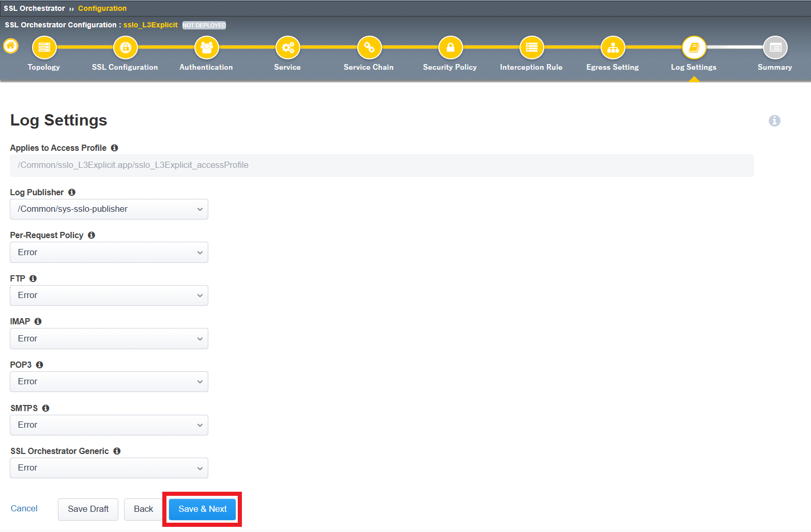Select the Log Settings step label
Viewport: 811px width, 532px height.
coord(694,67)
